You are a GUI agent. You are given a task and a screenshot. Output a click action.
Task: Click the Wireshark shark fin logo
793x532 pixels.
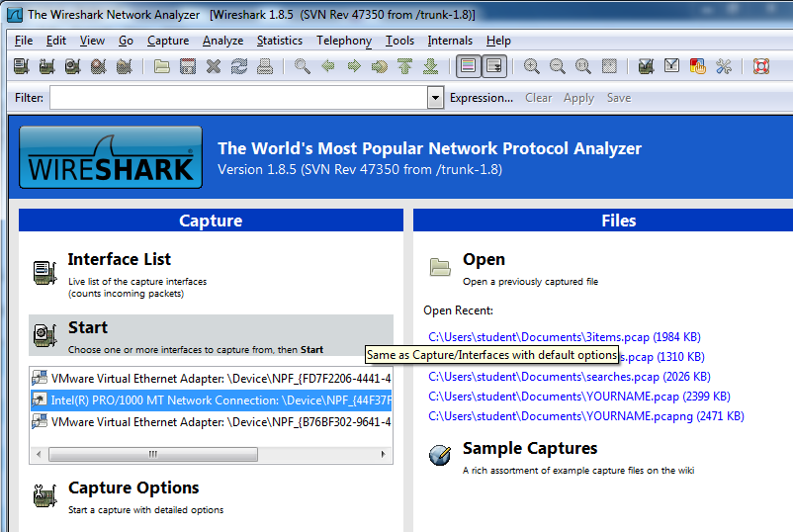(x=111, y=157)
